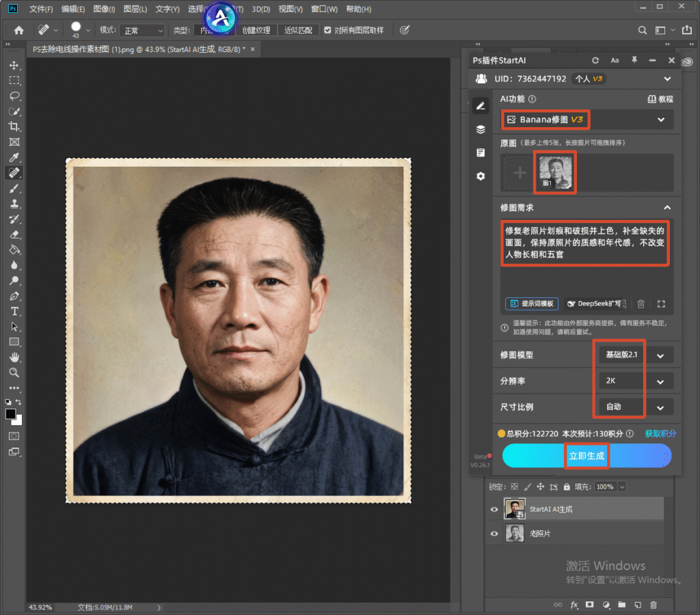The height and width of the screenshot is (615, 700).
Task: Toggle Quick Mask mode
Action: (14, 436)
